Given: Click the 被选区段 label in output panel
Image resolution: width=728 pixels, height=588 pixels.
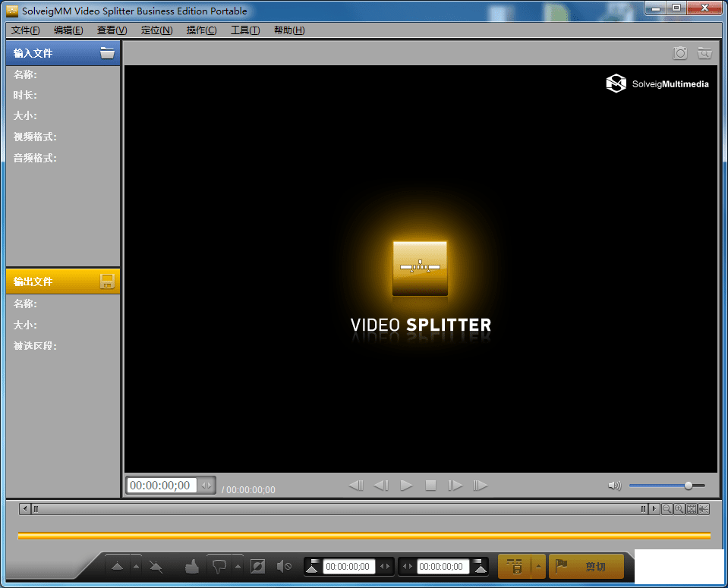Looking at the screenshot, I should 35,346.
